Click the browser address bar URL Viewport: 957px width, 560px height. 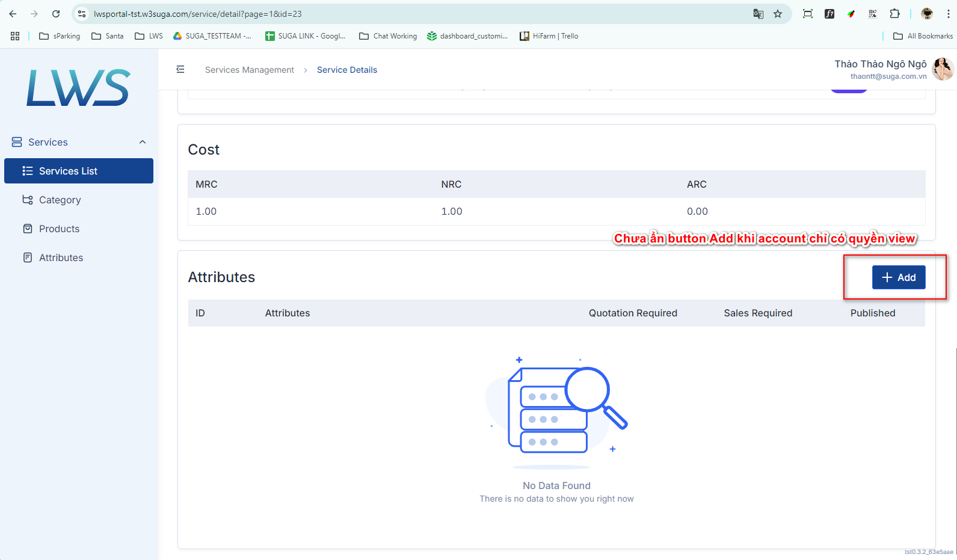198,14
